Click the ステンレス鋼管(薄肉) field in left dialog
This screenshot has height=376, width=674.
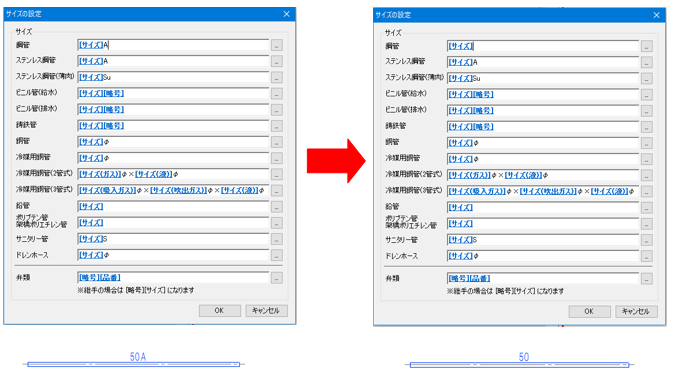click(173, 77)
